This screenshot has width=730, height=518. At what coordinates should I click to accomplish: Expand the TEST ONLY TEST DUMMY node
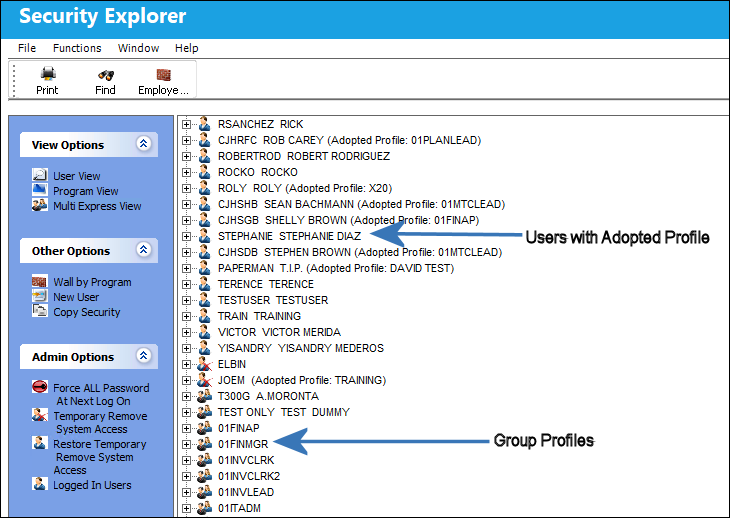pos(186,412)
